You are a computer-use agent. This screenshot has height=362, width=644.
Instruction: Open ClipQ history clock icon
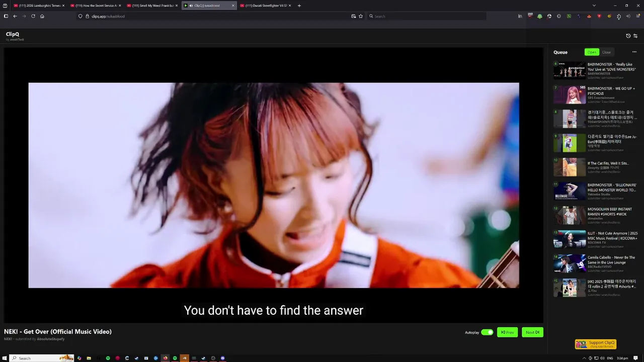coord(628,36)
